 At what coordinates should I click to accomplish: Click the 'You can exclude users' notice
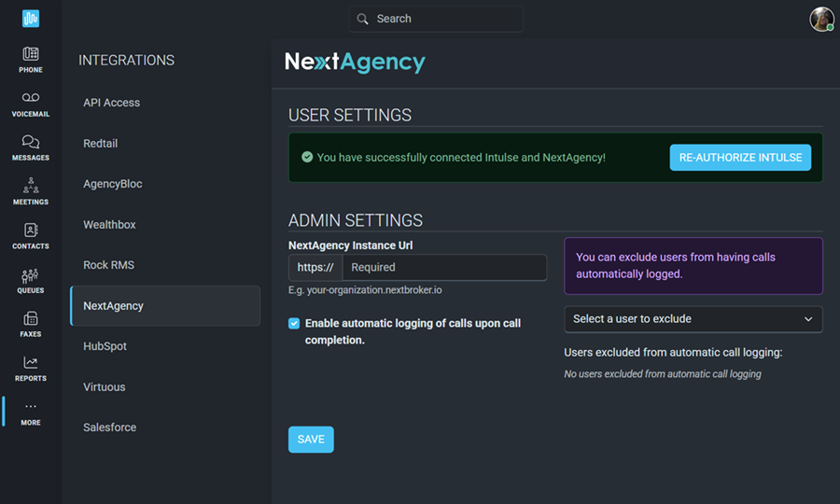(693, 266)
